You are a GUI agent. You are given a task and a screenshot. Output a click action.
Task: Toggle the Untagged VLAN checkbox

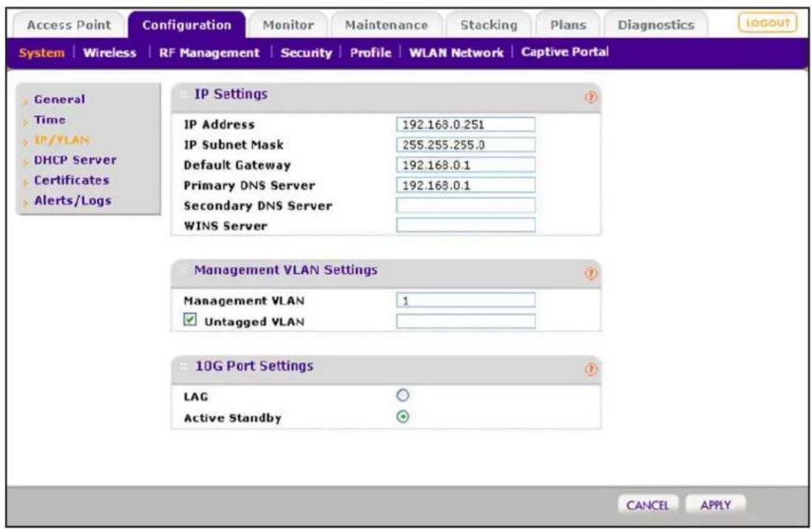tap(190, 320)
